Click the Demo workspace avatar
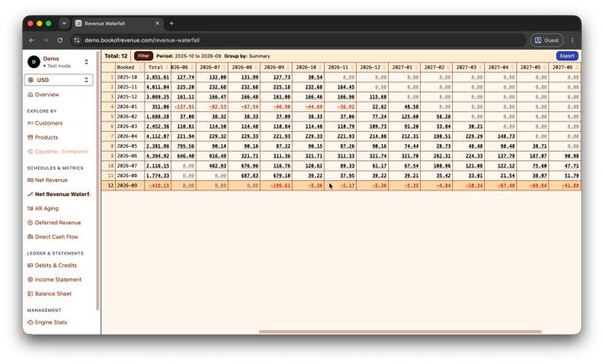Image resolution: width=604 pixels, height=364 pixels. [34, 61]
